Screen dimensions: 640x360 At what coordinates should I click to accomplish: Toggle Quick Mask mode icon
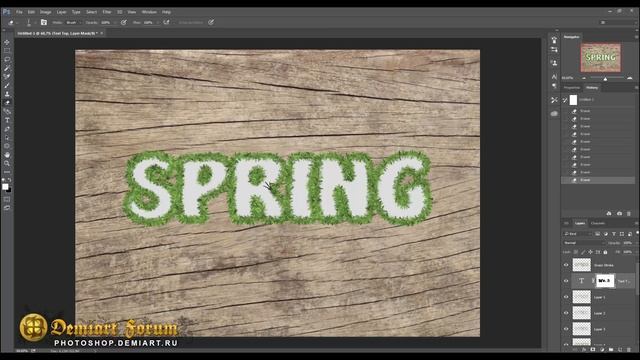click(7, 199)
